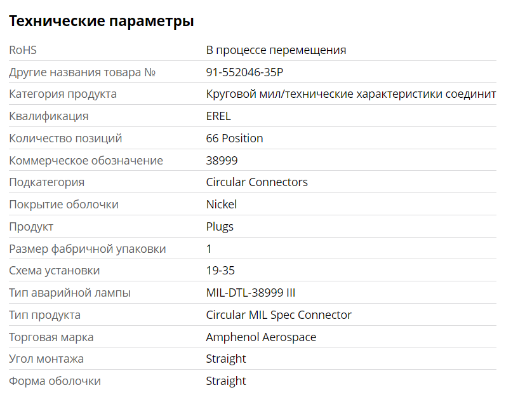Click the Plugs product value
This screenshot has width=532, height=411.
220,227
